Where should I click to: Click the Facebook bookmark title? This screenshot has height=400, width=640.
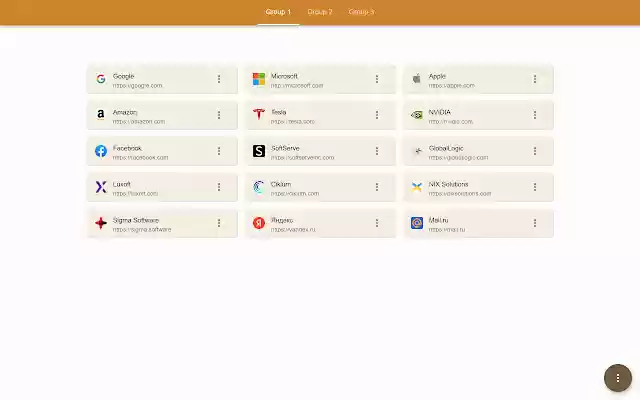[x=127, y=148]
